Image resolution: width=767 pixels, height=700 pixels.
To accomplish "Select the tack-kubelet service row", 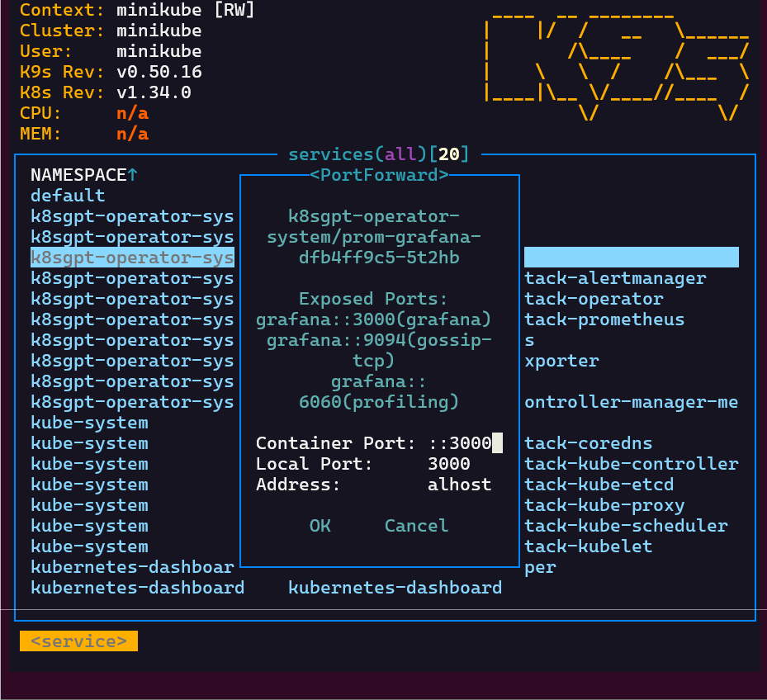I will pos(588,546).
